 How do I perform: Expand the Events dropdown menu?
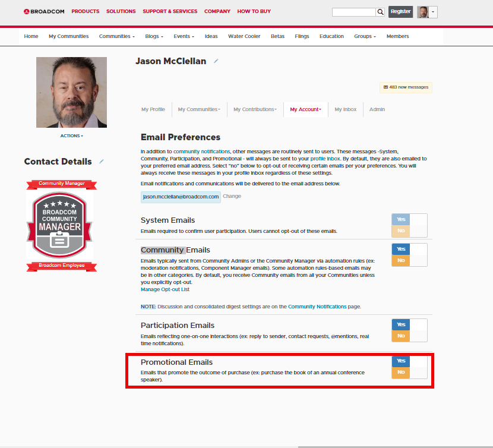click(184, 36)
